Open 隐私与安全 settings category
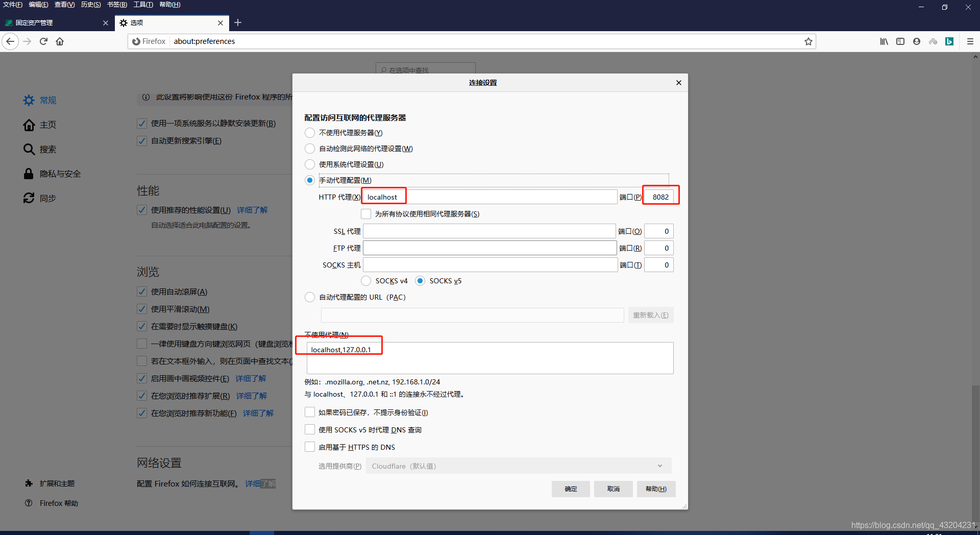 (x=52, y=174)
